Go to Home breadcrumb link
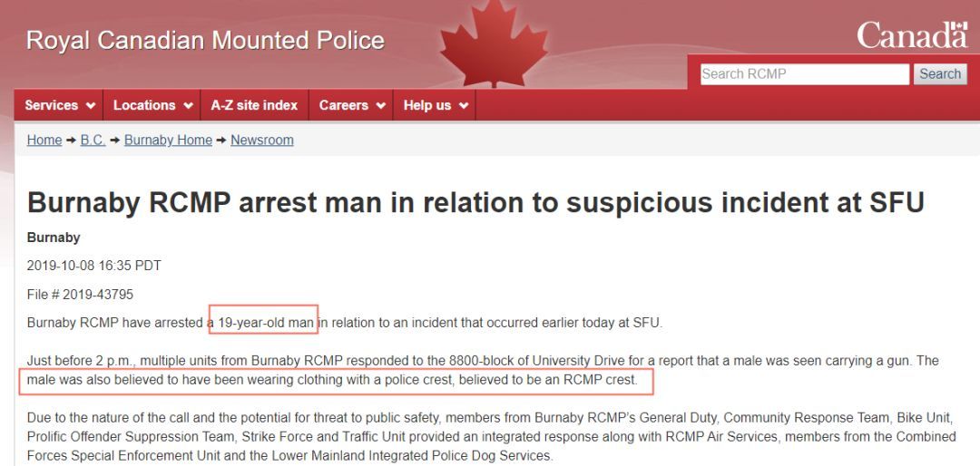 44,140
